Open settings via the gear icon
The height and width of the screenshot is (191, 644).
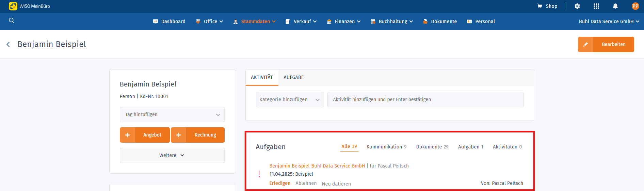pyautogui.click(x=577, y=6)
